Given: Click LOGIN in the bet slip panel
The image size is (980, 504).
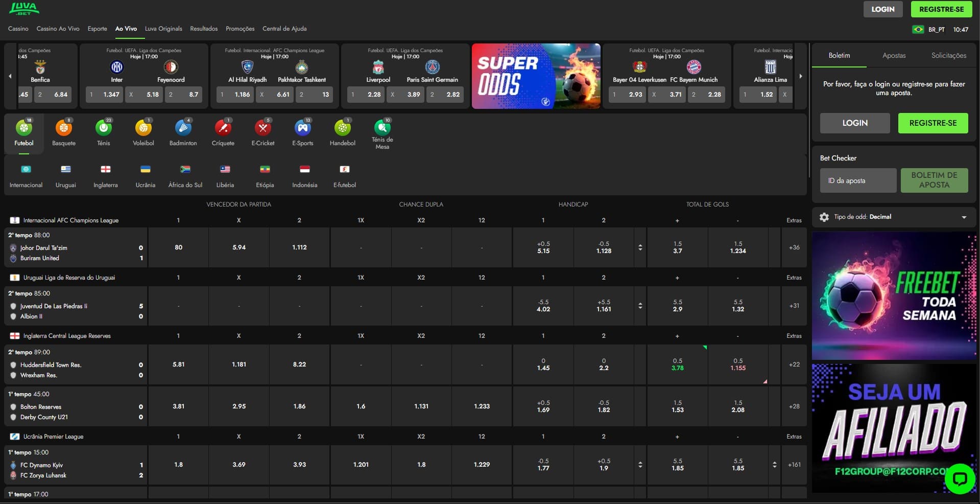Looking at the screenshot, I should [855, 123].
